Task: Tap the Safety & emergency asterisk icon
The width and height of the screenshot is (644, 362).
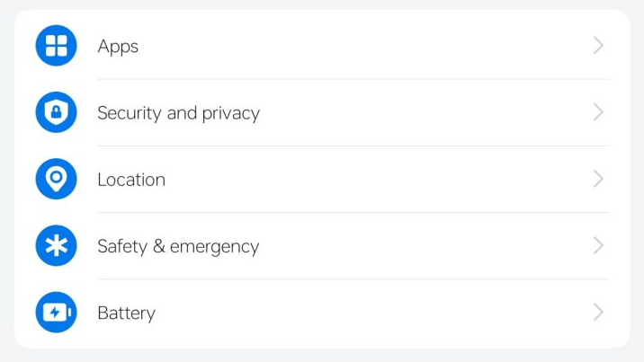Action: pyautogui.click(x=56, y=246)
